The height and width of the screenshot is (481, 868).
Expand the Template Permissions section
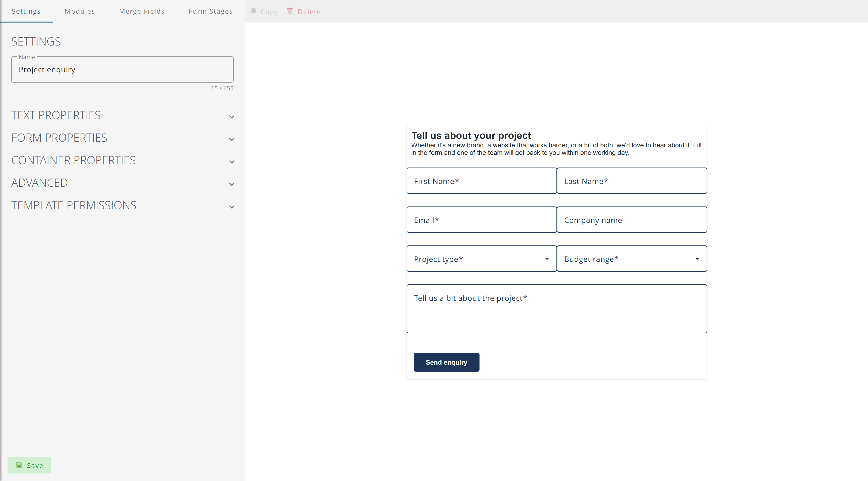tap(123, 206)
